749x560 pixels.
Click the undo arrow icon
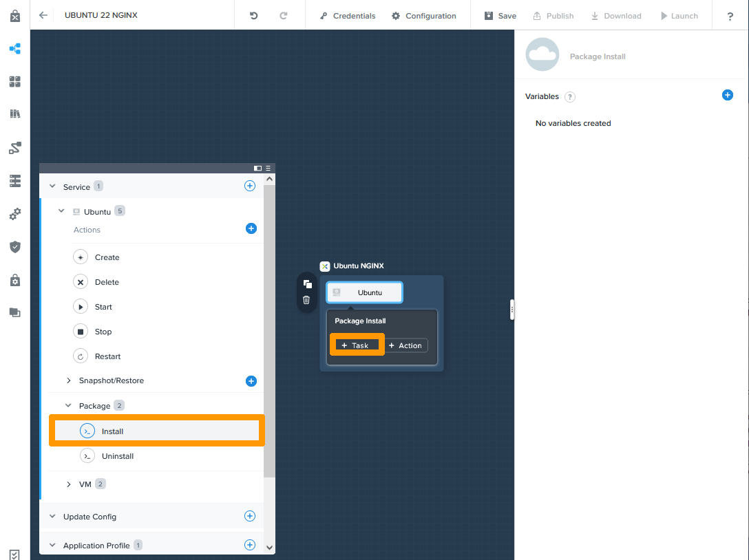tap(253, 16)
